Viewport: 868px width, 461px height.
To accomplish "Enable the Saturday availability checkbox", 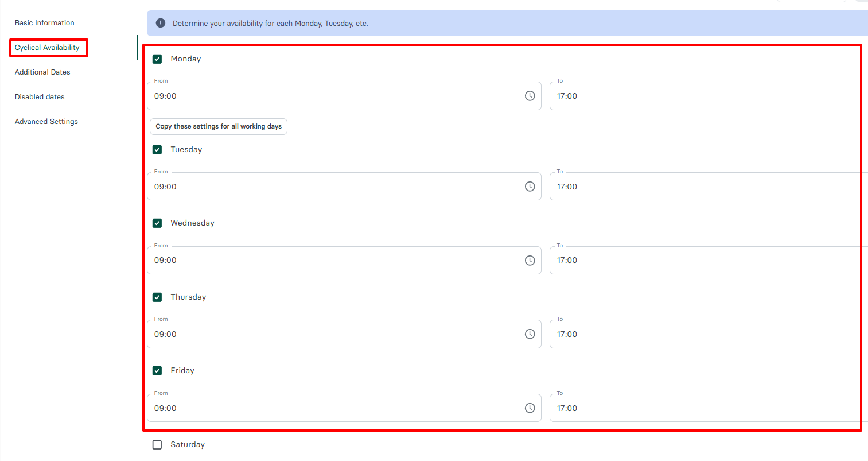I will [157, 444].
